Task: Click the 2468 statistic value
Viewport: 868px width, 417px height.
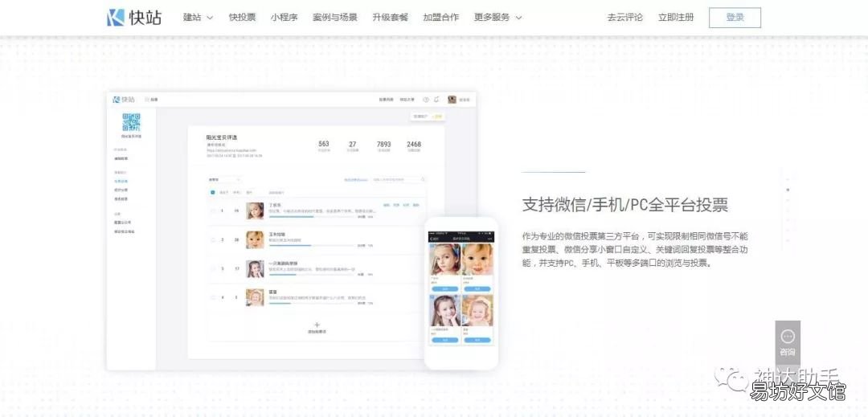Action: pyautogui.click(x=414, y=145)
